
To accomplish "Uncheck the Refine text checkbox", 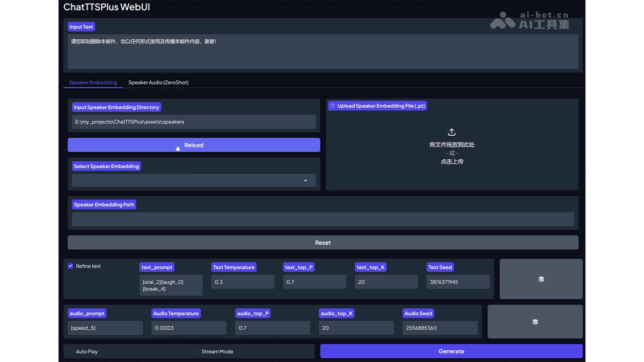I will pyautogui.click(x=70, y=266).
